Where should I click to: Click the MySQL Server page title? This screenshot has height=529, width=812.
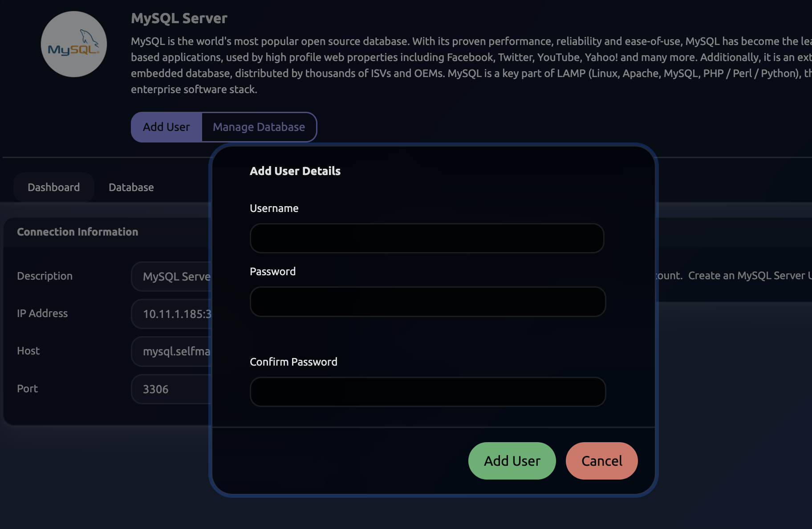(x=179, y=18)
